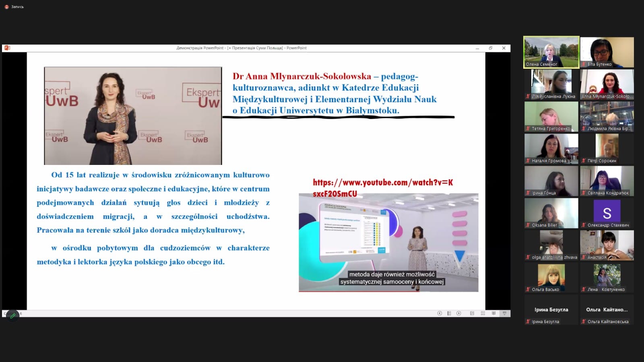644x362 pixels.
Task: Switch to Slide Sorter grid view
Action: click(x=483, y=313)
